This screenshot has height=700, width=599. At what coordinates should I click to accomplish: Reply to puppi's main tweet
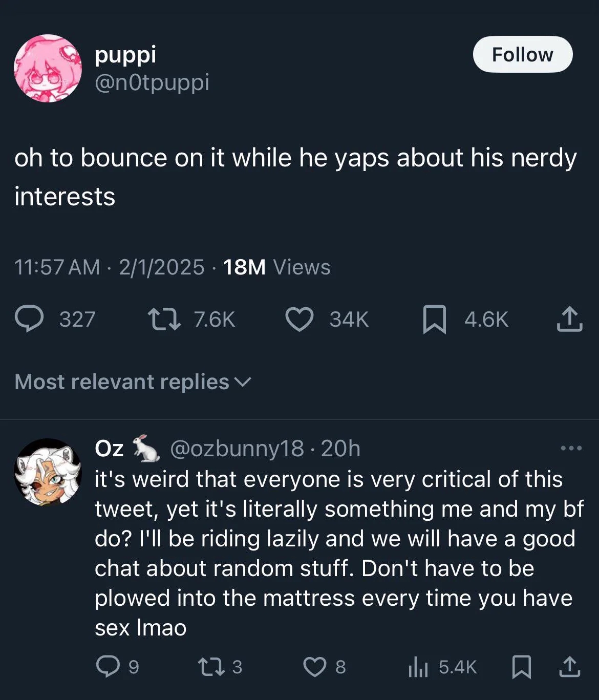click(x=29, y=319)
